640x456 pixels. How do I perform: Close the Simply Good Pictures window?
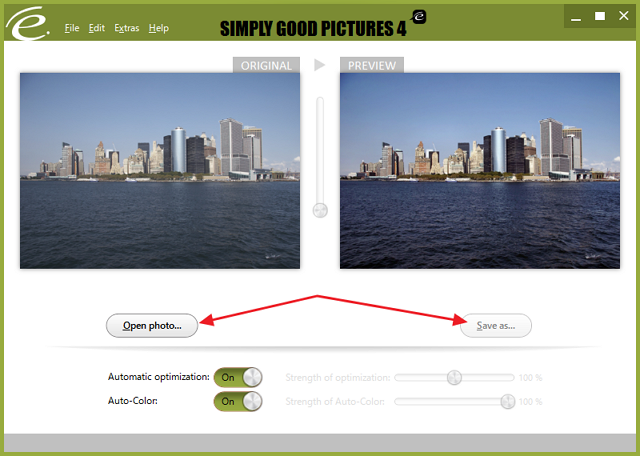[x=623, y=16]
